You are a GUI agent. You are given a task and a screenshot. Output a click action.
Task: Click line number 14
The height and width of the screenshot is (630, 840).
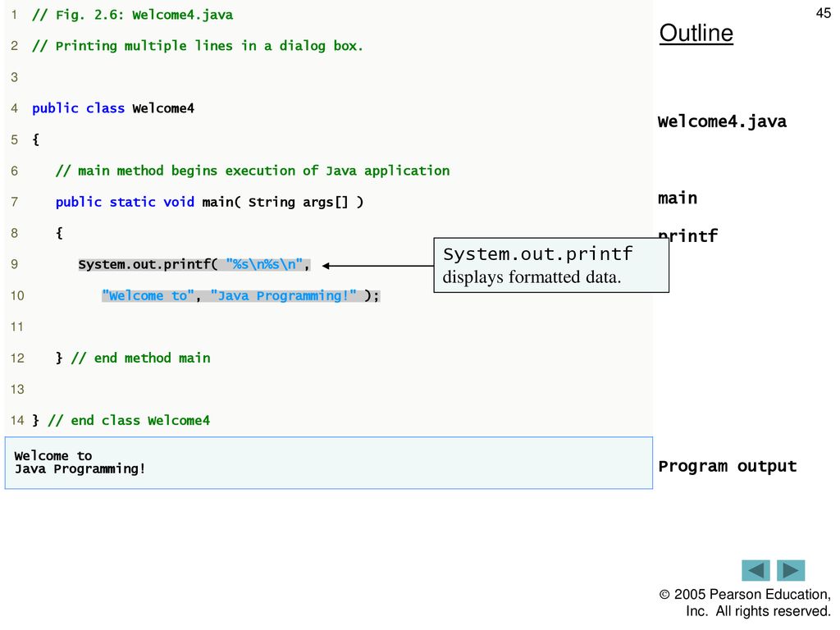click(x=17, y=421)
